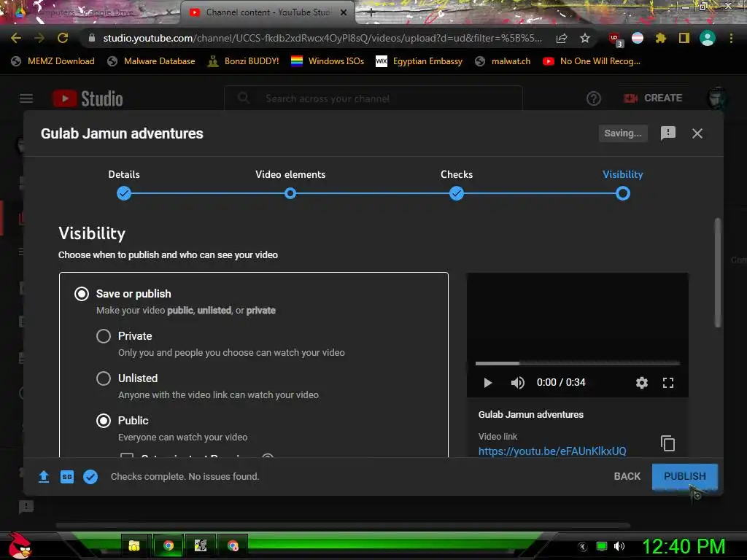Open the Bonzi BUDDY! bookmark
This screenshot has width=747, height=560.
(244, 61)
